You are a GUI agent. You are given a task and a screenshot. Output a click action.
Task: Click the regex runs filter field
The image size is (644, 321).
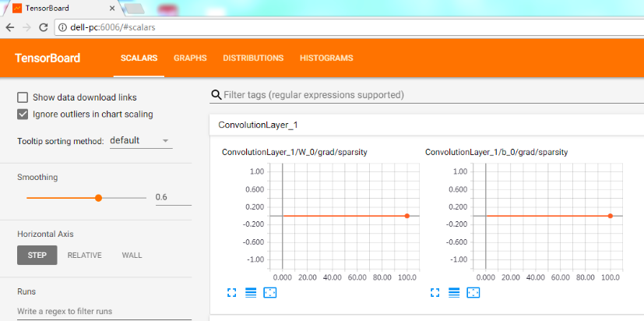pos(104,311)
